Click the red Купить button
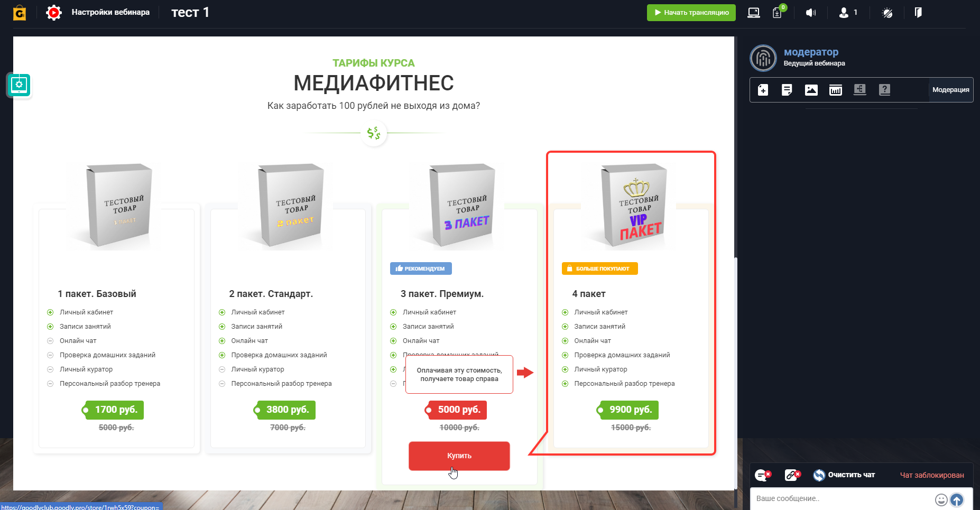 459,456
